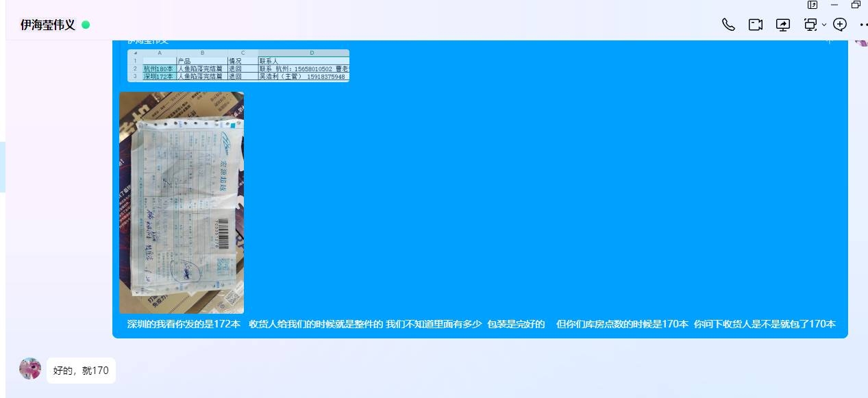Click the reply bubble 好的，就170
The image size is (868, 398).
(x=81, y=371)
